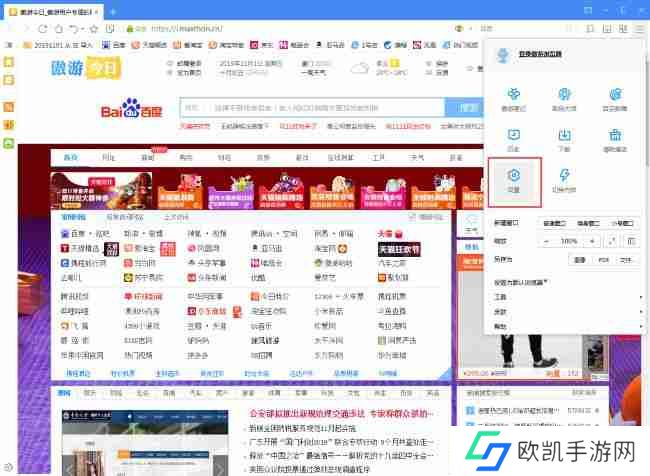The height and width of the screenshot is (476, 650).
Task: Open the 1号店 bookmark in favorites bar
Action: click(364, 45)
